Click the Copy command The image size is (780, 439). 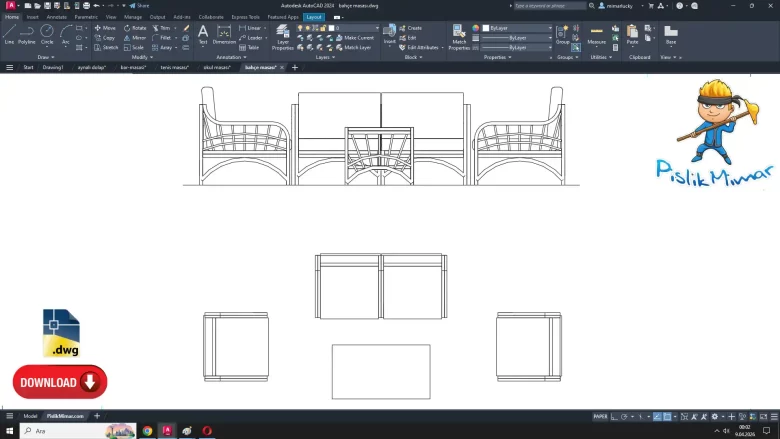point(105,38)
